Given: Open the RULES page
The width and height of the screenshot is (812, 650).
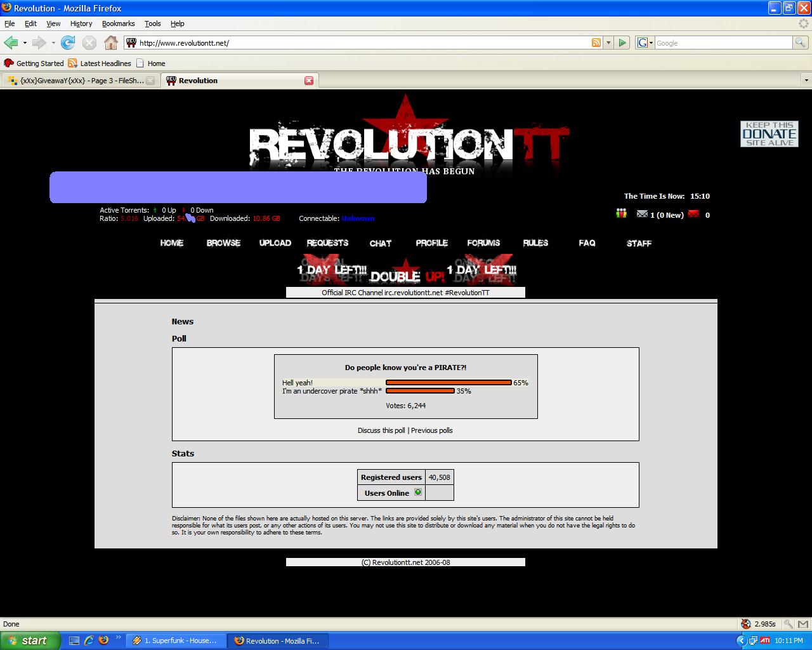Looking at the screenshot, I should (x=535, y=243).
